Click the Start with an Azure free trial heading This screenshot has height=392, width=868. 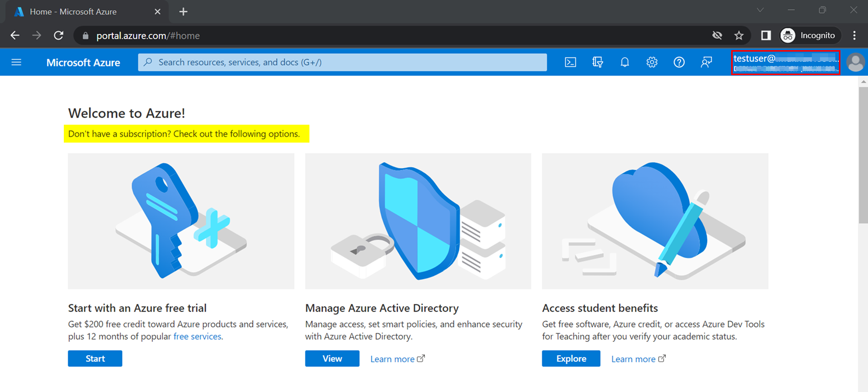click(x=137, y=308)
